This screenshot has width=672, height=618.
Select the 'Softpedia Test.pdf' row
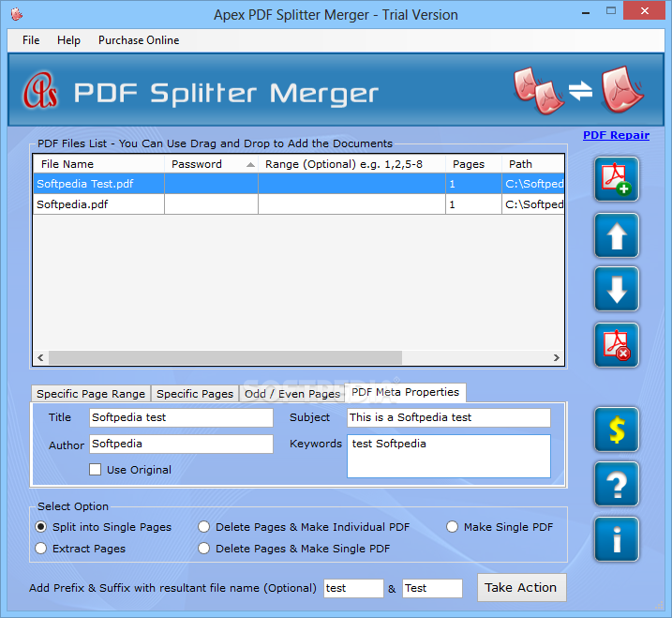(299, 184)
